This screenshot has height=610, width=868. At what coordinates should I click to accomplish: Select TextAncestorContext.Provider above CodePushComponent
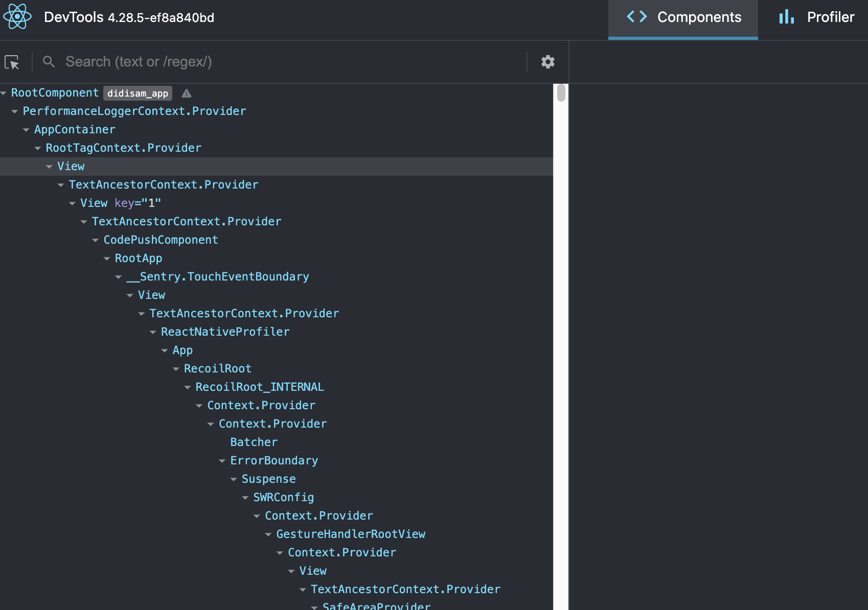coord(187,222)
